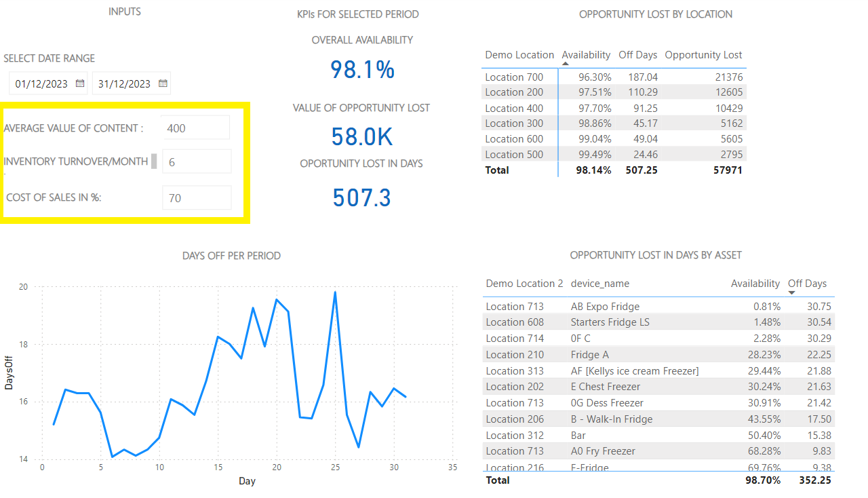
Task: Select the Location 700 row
Action: pos(614,77)
